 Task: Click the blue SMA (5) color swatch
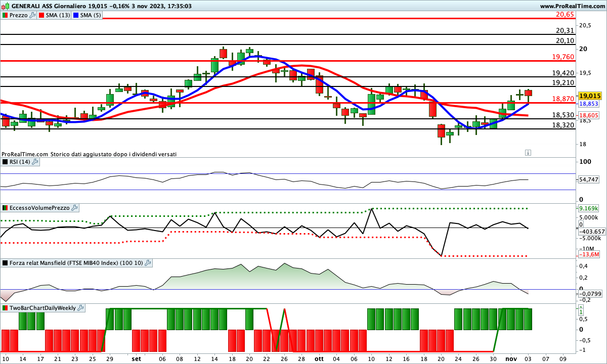(75, 15)
